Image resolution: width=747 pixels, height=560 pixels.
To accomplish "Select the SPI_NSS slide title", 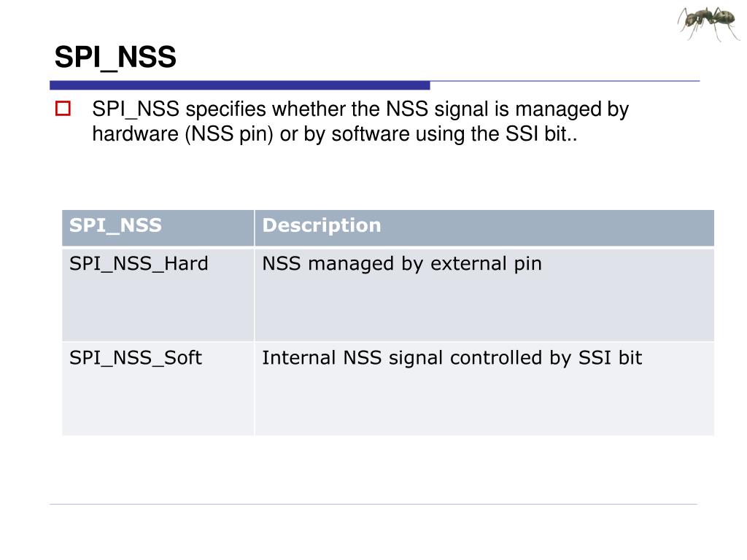I will (115, 57).
